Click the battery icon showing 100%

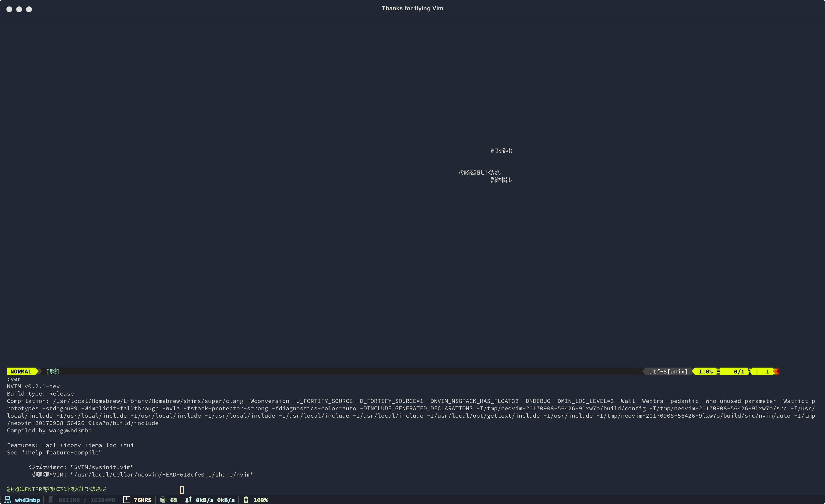point(246,500)
